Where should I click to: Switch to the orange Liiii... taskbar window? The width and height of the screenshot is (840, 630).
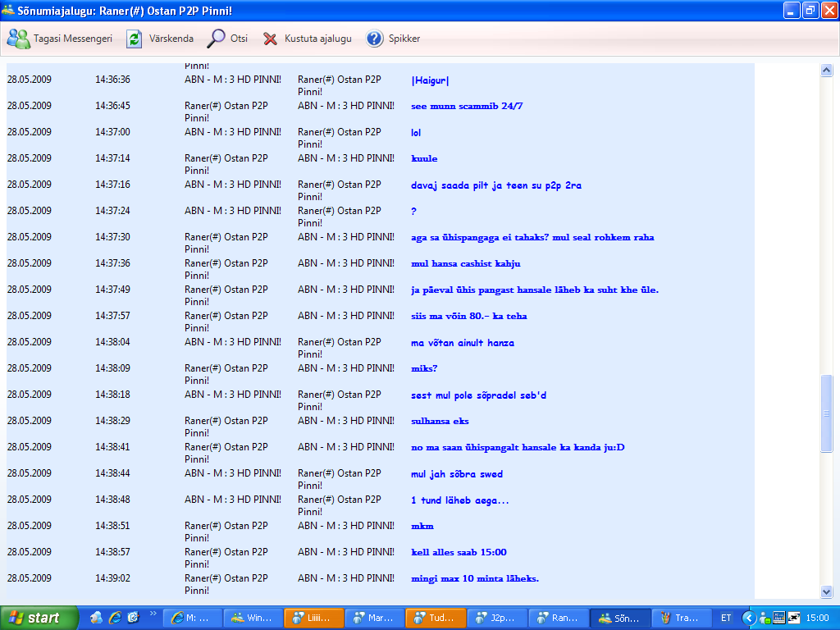tap(313, 618)
